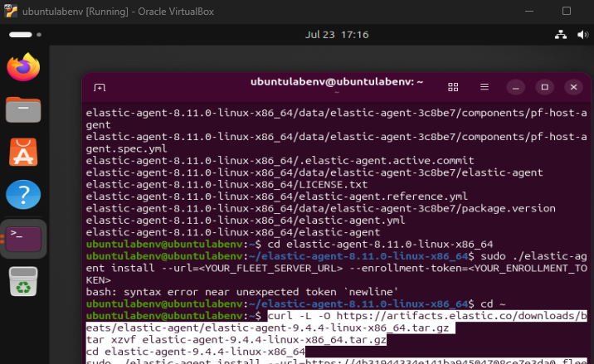Click the 'cd ~' command text
This screenshot has width=594, height=364.
point(493,303)
